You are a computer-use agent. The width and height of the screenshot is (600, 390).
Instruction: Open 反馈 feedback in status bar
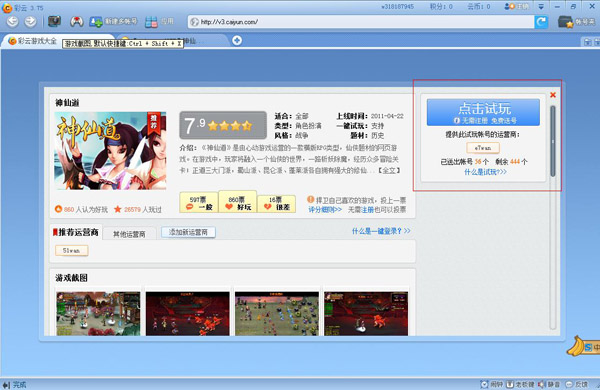[576, 384]
